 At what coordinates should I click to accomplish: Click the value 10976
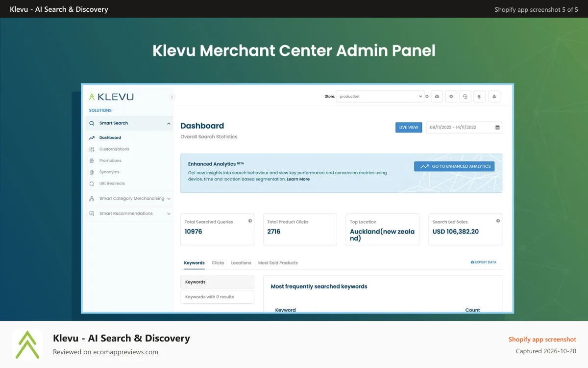[194, 232]
